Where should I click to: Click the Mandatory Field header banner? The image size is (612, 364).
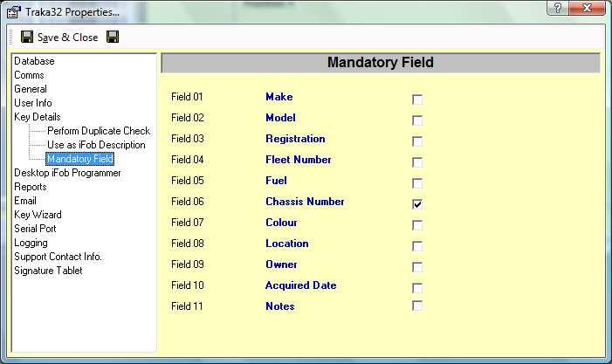pyautogui.click(x=381, y=63)
